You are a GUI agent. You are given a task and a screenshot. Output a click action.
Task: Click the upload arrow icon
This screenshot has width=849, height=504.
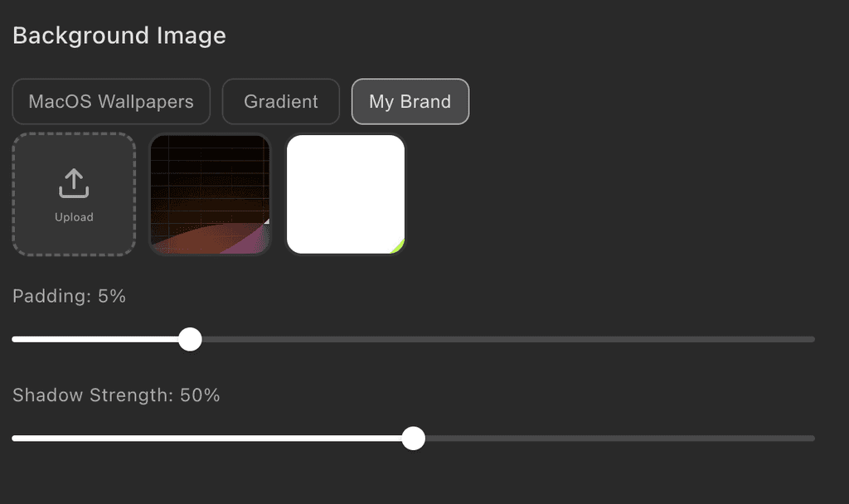click(74, 183)
